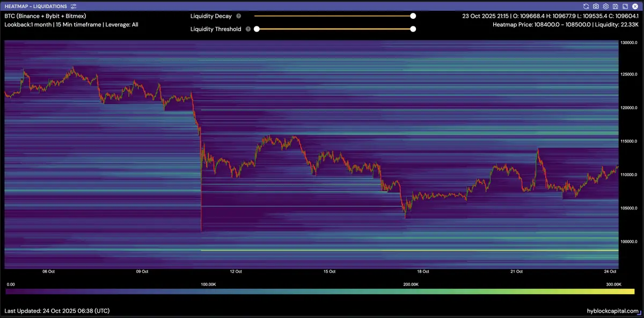644x318 pixels.
Task: Click the Liquidity Threshold label
Action: click(x=216, y=29)
